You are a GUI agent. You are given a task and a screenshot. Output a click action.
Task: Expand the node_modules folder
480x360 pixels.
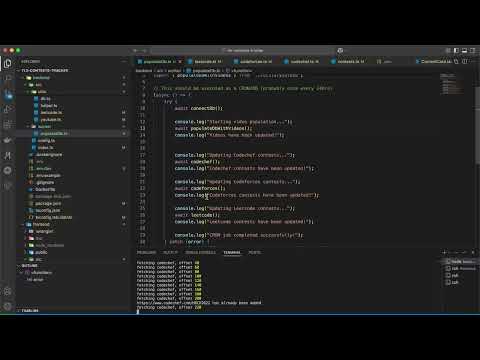point(49,245)
